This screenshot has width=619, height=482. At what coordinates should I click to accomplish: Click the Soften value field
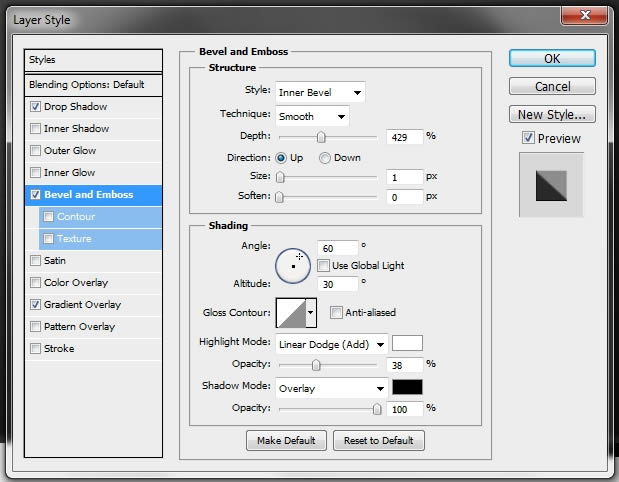(x=405, y=197)
